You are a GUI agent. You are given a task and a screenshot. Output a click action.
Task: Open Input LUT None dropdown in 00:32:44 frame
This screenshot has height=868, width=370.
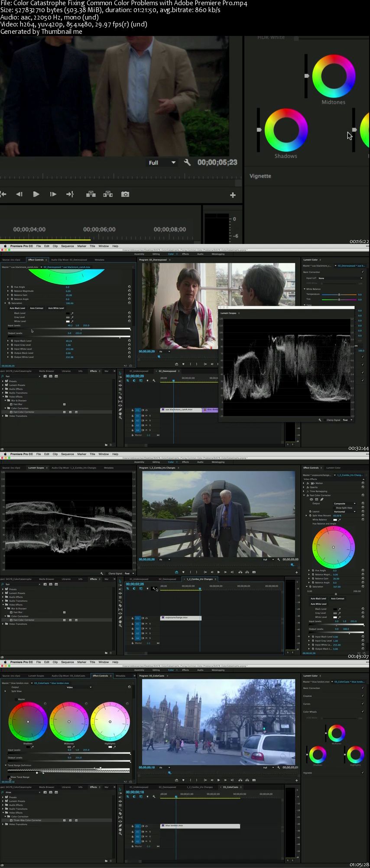point(340,278)
